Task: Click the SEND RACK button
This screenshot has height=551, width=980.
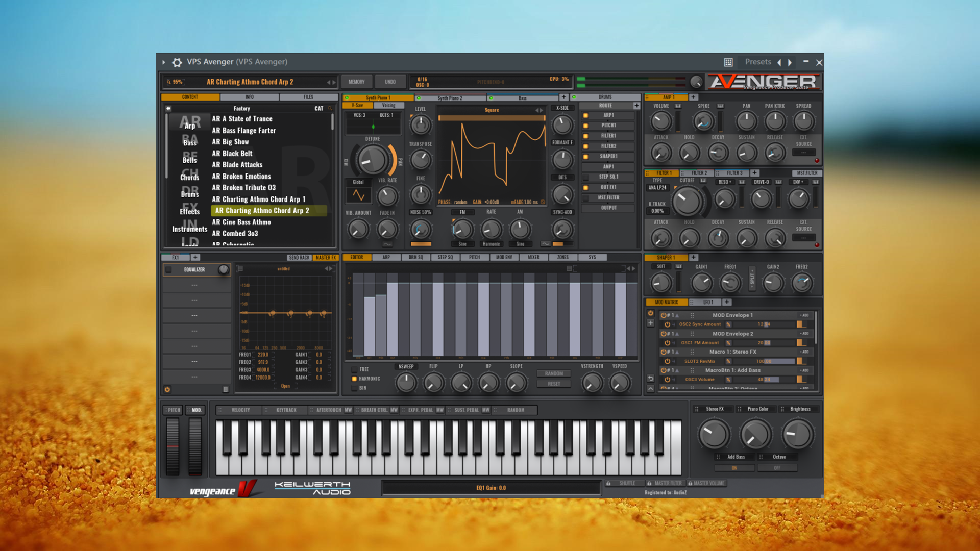Action: (x=299, y=258)
